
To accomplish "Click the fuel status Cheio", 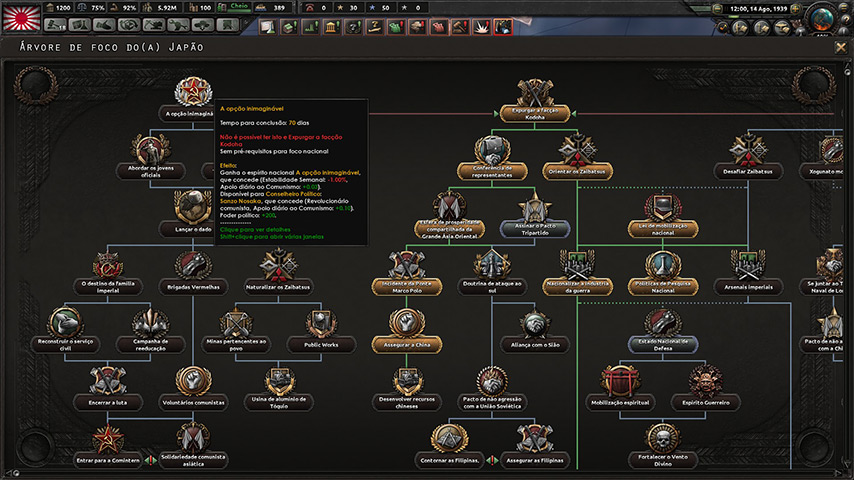I will pyautogui.click(x=234, y=8).
